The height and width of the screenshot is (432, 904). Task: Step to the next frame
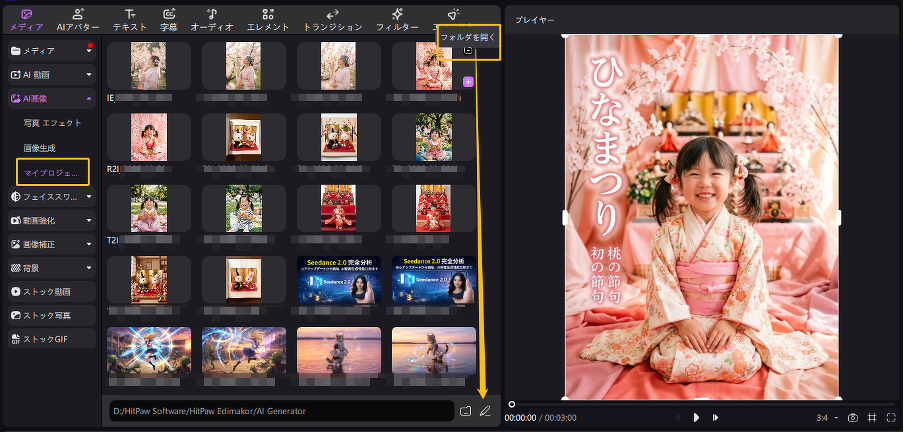pos(713,417)
